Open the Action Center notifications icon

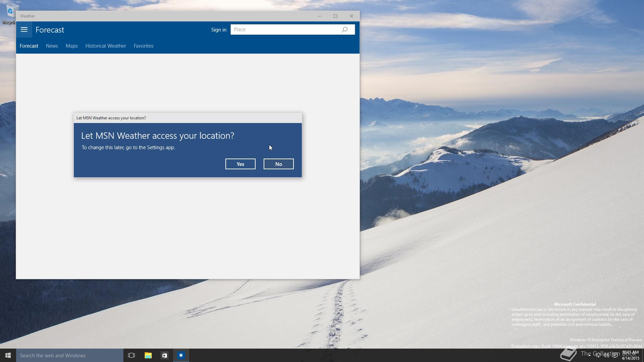point(615,355)
